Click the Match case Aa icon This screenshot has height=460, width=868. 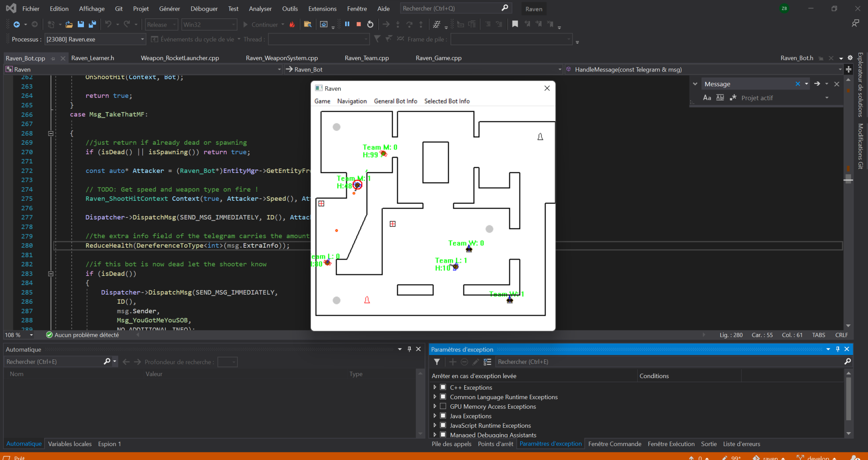(707, 98)
